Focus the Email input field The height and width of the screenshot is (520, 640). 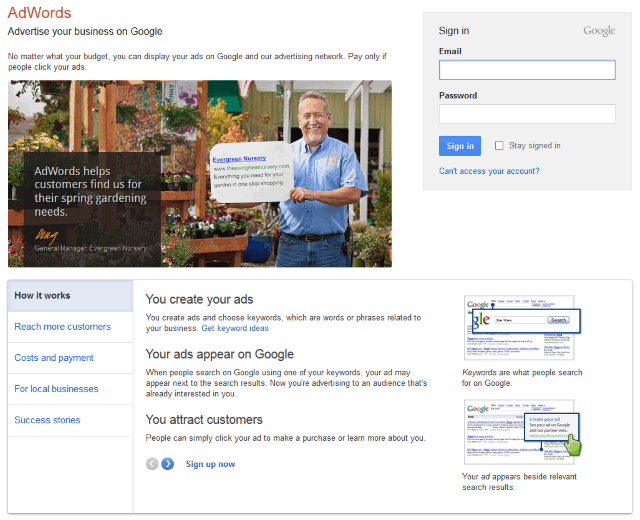(527, 70)
